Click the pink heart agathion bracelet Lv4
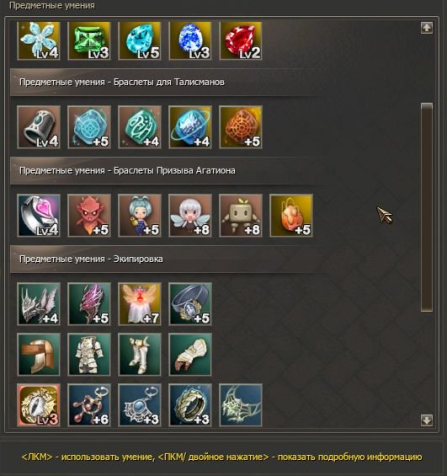This screenshot has height=476, width=447. pyautogui.click(x=39, y=216)
